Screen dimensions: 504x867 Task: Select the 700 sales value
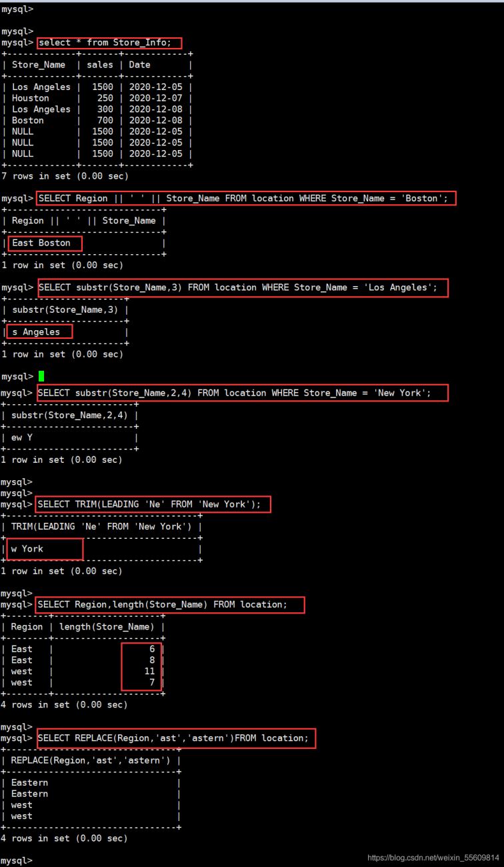(x=105, y=121)
